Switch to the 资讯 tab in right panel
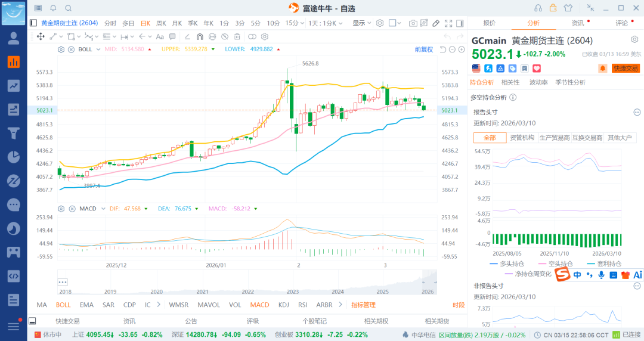Viewport: 644px width, 341px height. [577, 23]
